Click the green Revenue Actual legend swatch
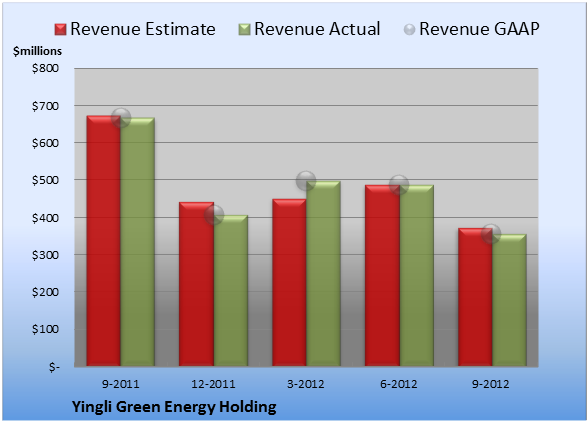 coord(244,30)
